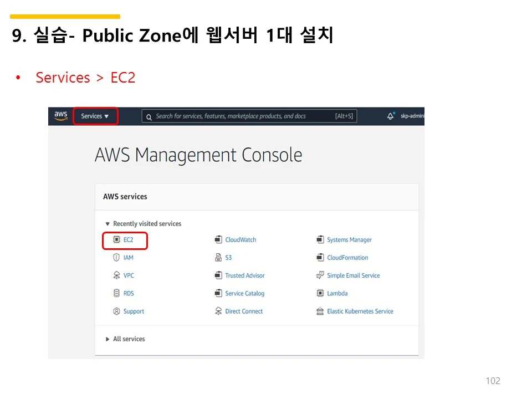Viewport: 532px width, 399px height.
Task: Open the Trusted Advisor link
Action: click(244, 275)
